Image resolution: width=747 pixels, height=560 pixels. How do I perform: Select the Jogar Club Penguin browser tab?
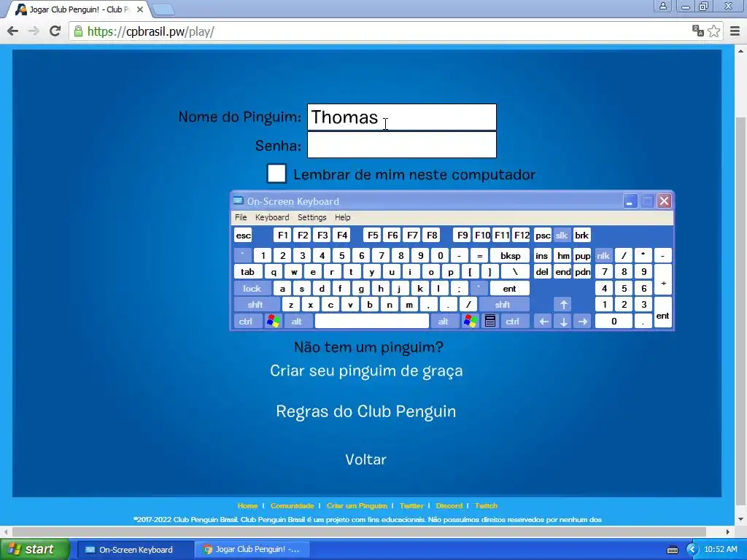pos(79,9)
